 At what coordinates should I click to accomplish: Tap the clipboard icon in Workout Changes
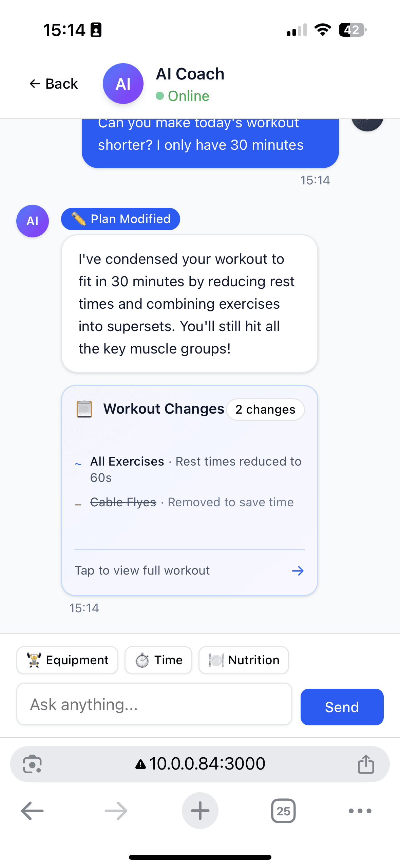pos(84,410)
